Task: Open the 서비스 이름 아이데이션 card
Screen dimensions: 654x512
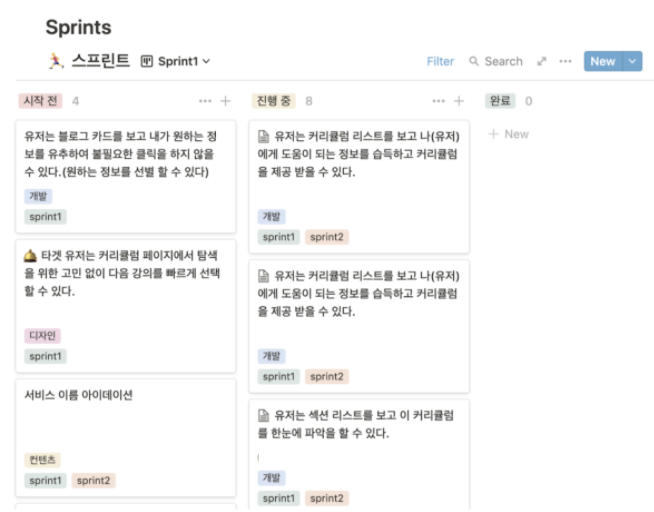Action: 79,395
